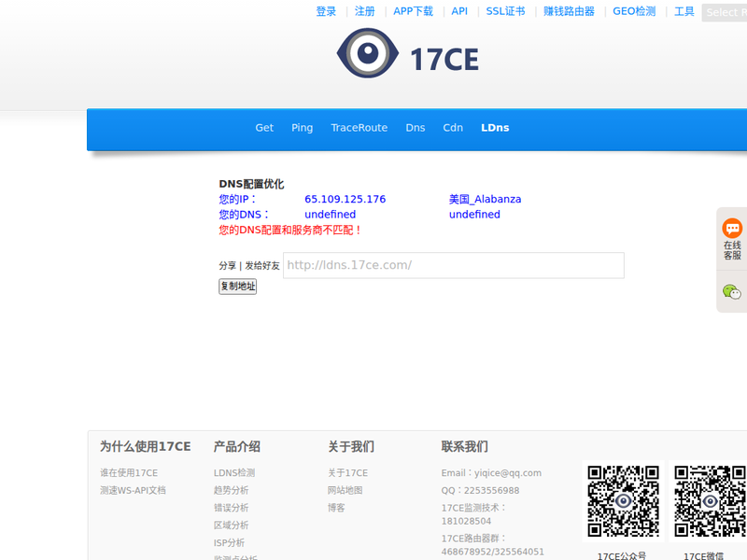Click the 复制地址 copy address button
Viewport: 747px width, 560px height.
coord(238,287)
